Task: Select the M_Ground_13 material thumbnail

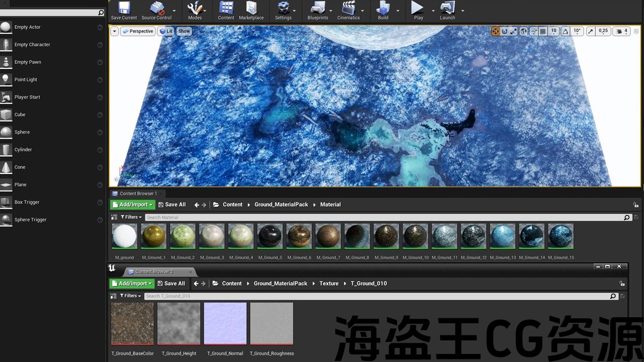Action: [x=503, y=236]
